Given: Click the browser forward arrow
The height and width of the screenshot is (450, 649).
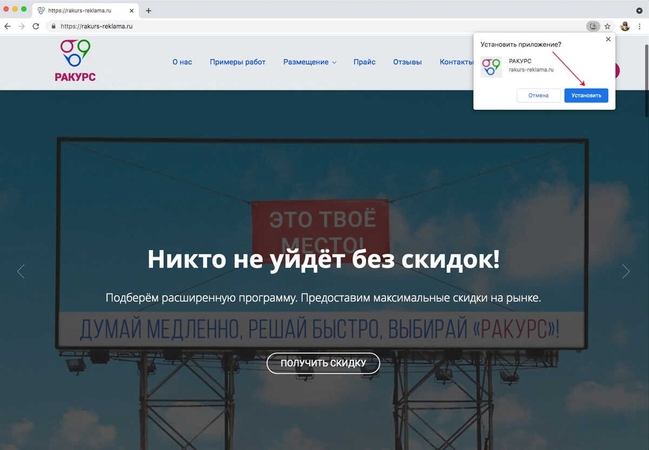Looking at the screenshot, I should pyautogui.click(x=22, y=26).
